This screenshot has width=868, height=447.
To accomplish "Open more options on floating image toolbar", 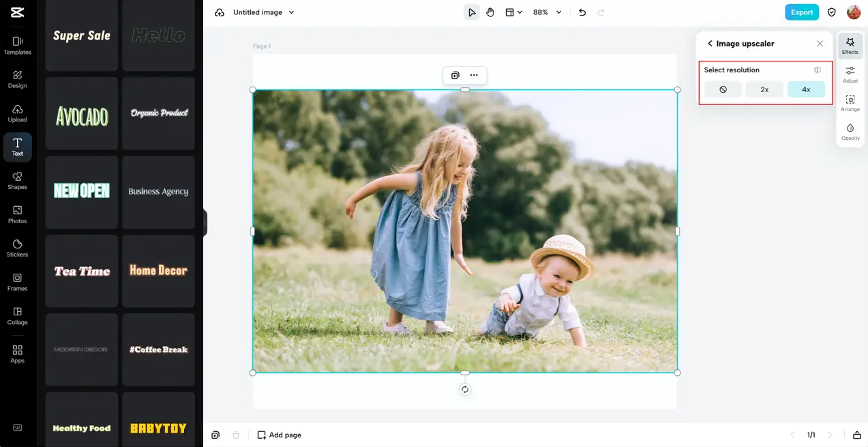I will pos(474,75).
